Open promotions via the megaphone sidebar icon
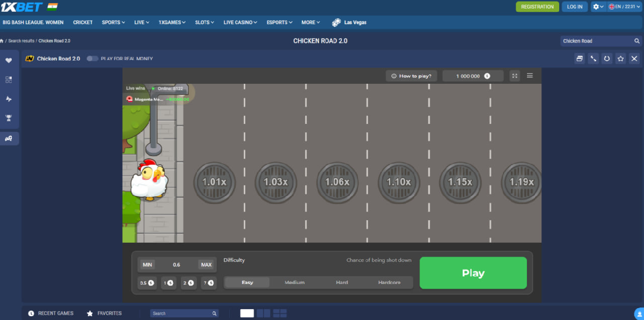Image resolution: width=644 pixels, height=320 pixels. (x=9, y=99)
